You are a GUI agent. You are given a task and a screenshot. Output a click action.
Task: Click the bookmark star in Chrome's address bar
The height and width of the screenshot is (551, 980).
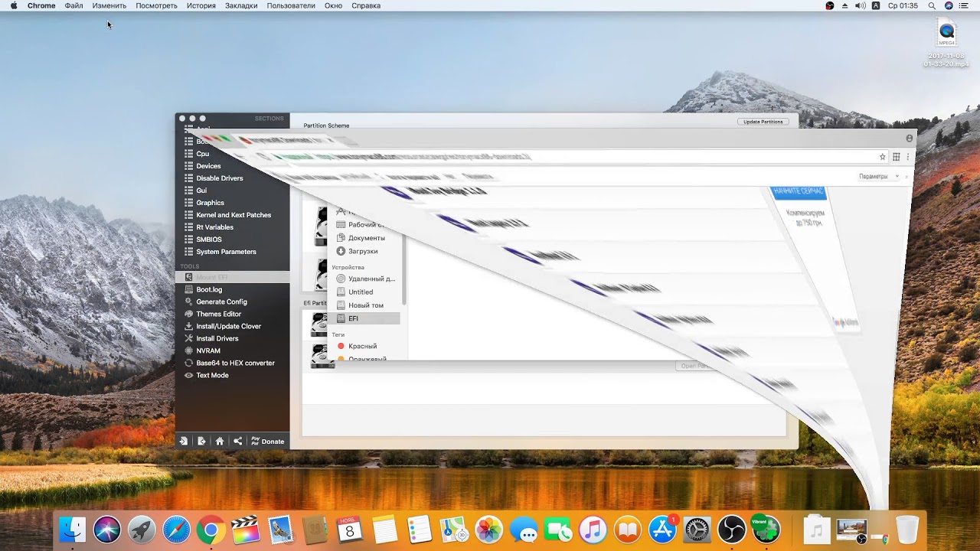pyautogui.click(x=882, y=157)
